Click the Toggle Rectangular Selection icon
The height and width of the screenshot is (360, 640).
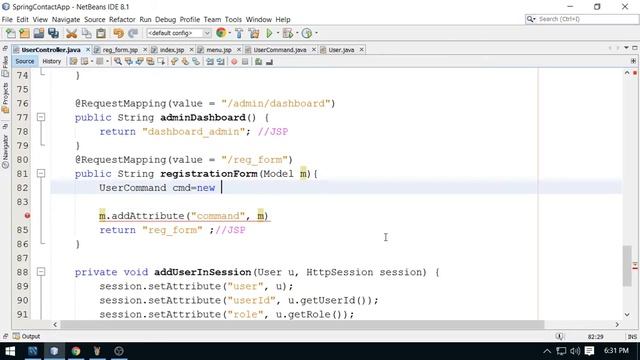pos(161,62)
